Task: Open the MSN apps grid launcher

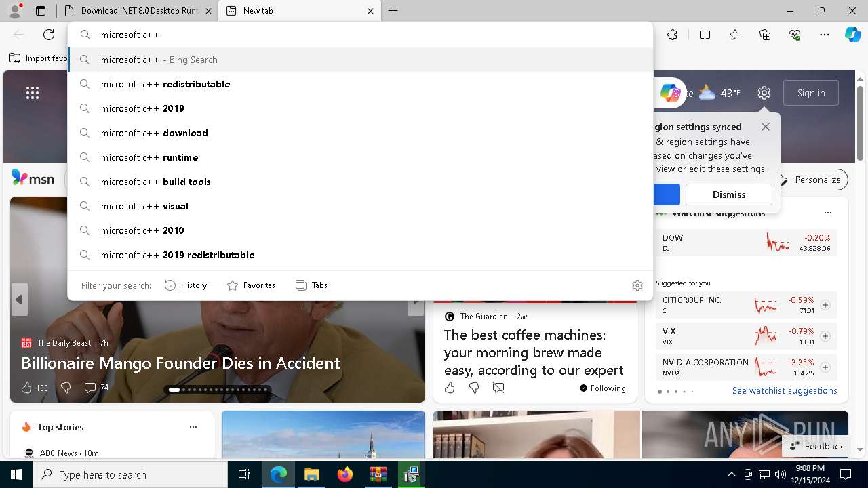Action: 33,93
